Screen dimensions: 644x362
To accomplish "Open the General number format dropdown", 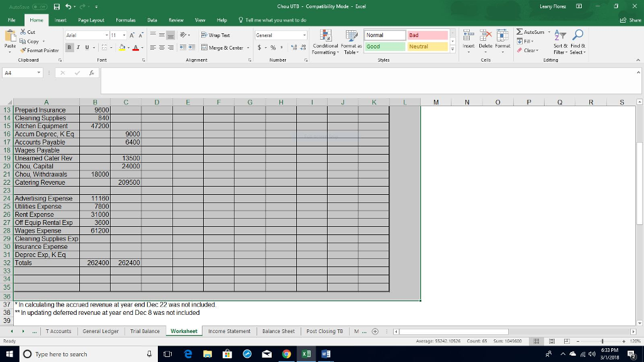I will tap(304, 35).
